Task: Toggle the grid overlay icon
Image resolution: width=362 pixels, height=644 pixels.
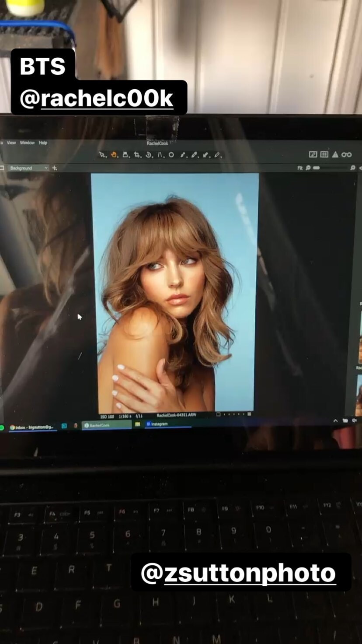Action: point(324,154)
